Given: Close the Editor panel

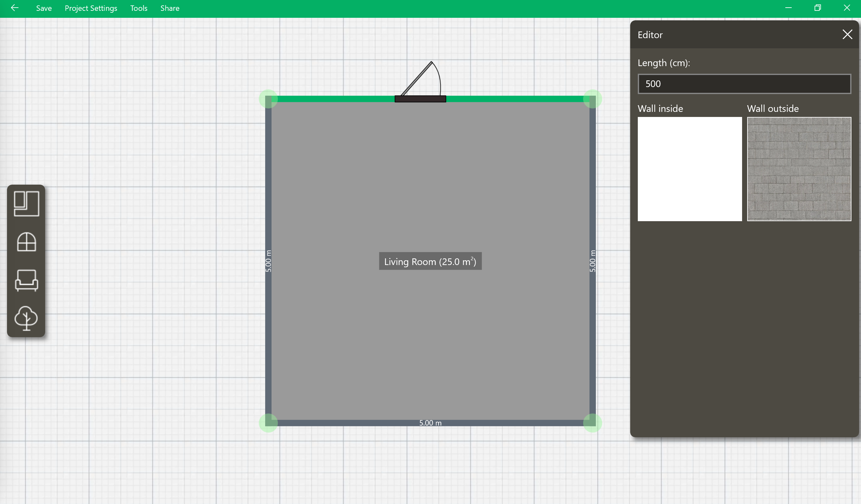Looking at the screenshot, I should (x=847, y=35).
